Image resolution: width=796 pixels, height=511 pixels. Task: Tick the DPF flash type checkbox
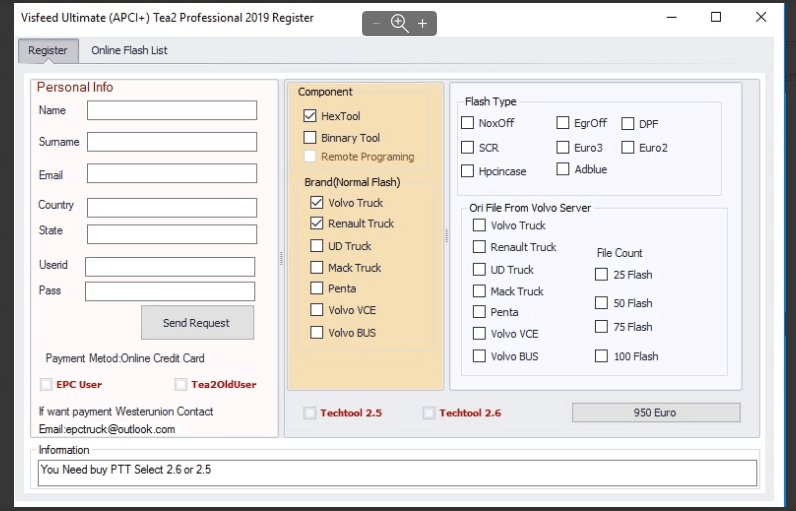click(628, 124)
